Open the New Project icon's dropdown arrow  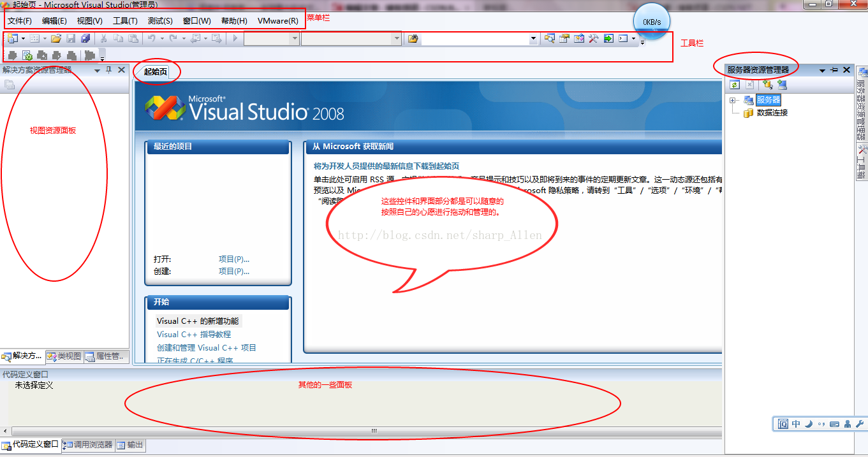(x=23, y=38)
